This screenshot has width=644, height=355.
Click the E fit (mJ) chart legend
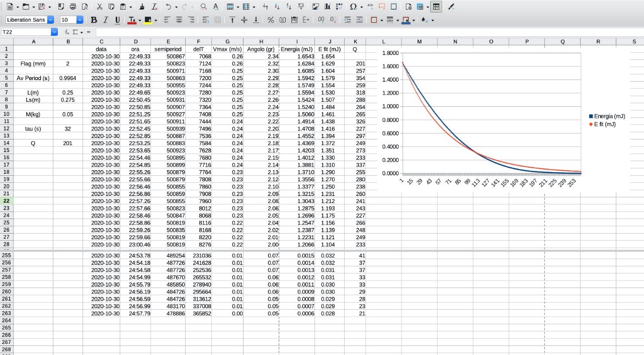[602, 124]
